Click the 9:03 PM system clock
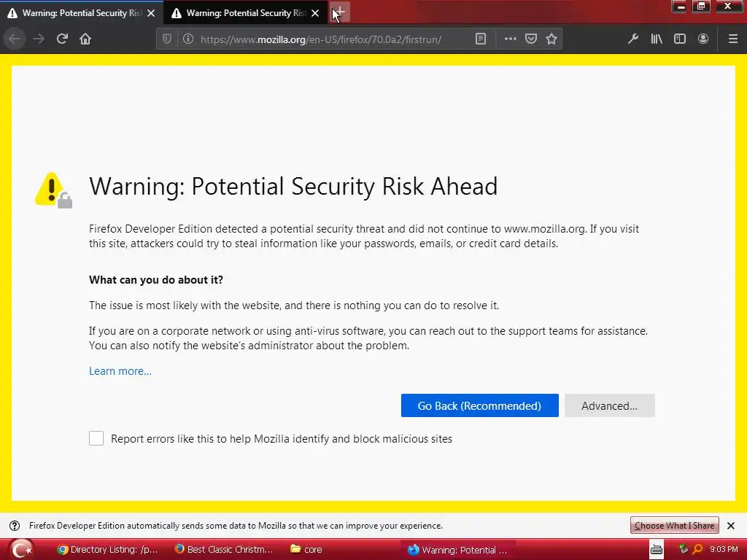 coord(724,549)
